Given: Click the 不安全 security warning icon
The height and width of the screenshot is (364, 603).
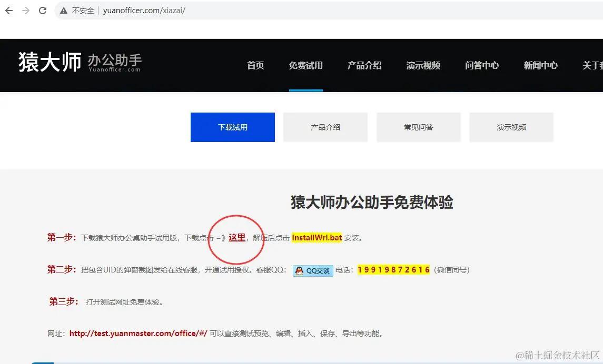Looking at the screenshot, I should coord(63,10).
